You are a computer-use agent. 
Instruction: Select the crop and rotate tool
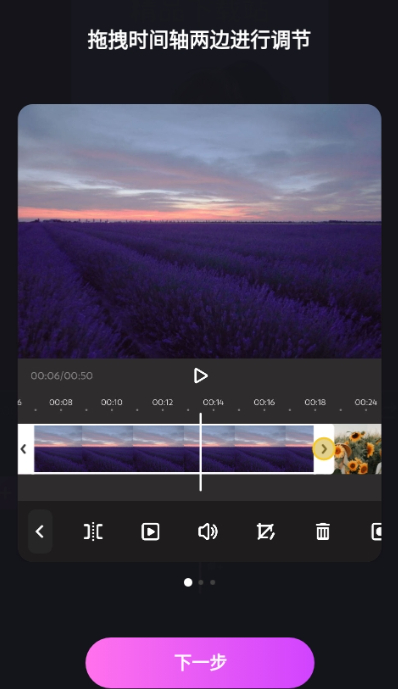(265, 532)
